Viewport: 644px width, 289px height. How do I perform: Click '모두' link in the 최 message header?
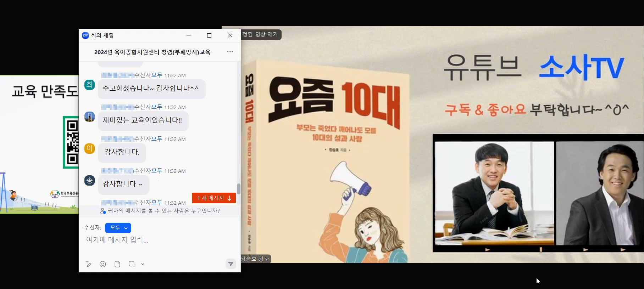coord(157,75)
